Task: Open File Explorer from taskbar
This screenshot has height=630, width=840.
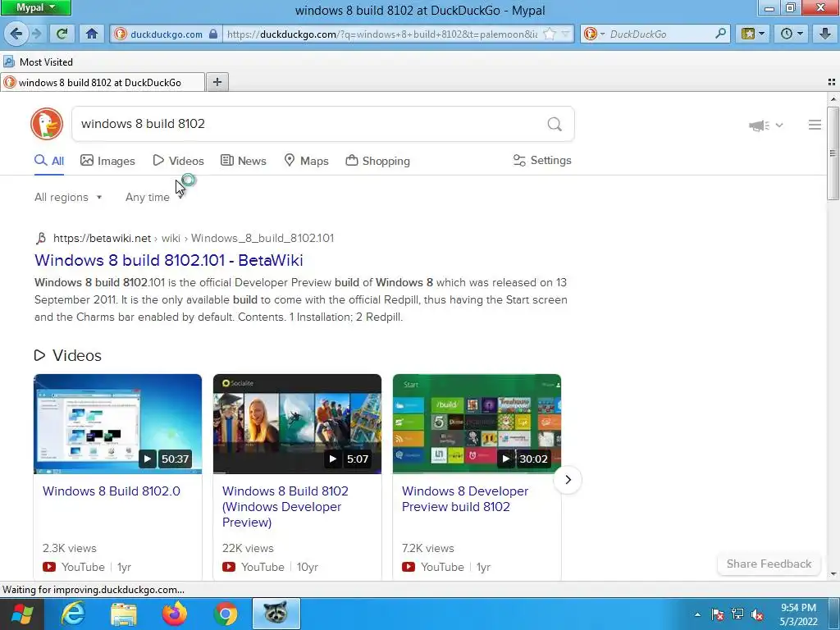Action: tap(124, 614)
